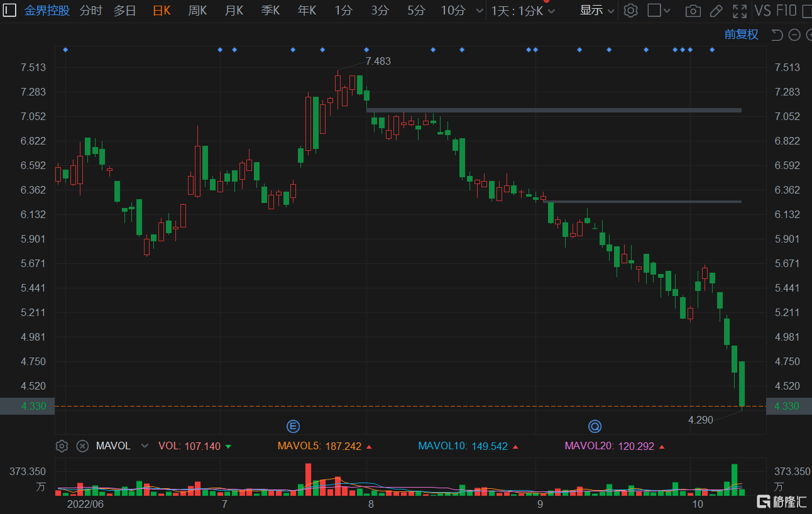The image size is (812, 514).
Task: Select the 1分 interval tab
Action: tap(343, 10)
